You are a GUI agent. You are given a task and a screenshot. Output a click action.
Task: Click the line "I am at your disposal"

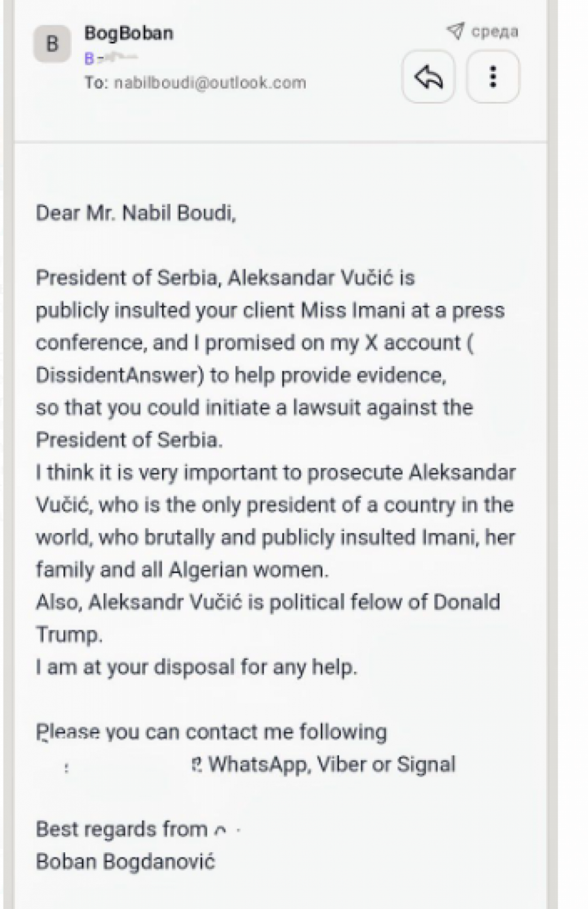click(196, 667)
